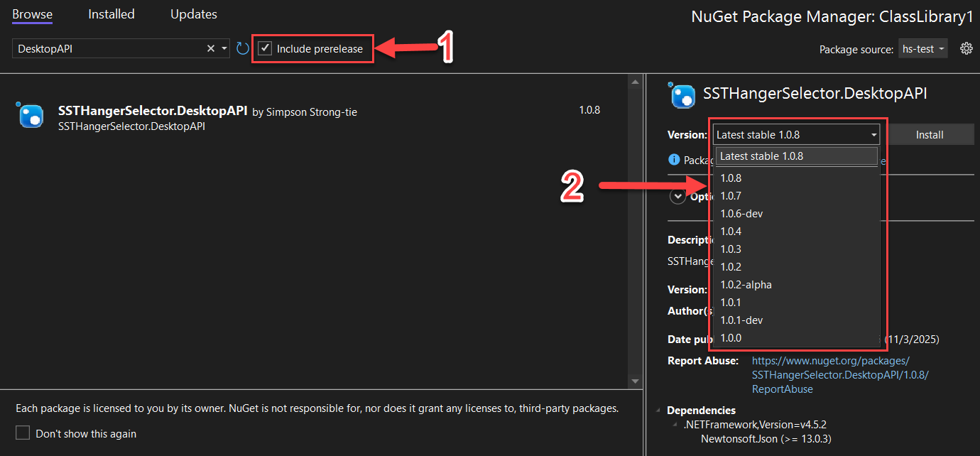The height and width of the screenshot is (456, 980).
Task: Click the SSTHangerSelector.DesktopAPI package icon
Action: pyautogui.click(x=30, y=114)
